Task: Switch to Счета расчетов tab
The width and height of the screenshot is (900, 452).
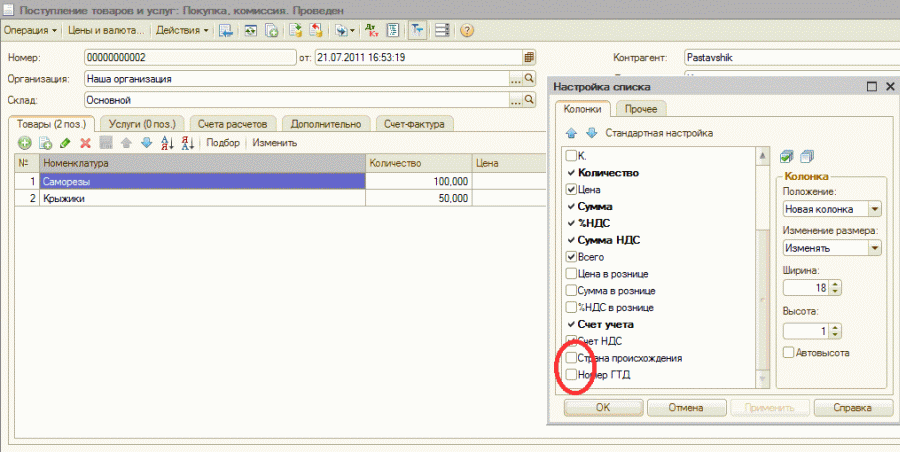Action: pos(232,124)
